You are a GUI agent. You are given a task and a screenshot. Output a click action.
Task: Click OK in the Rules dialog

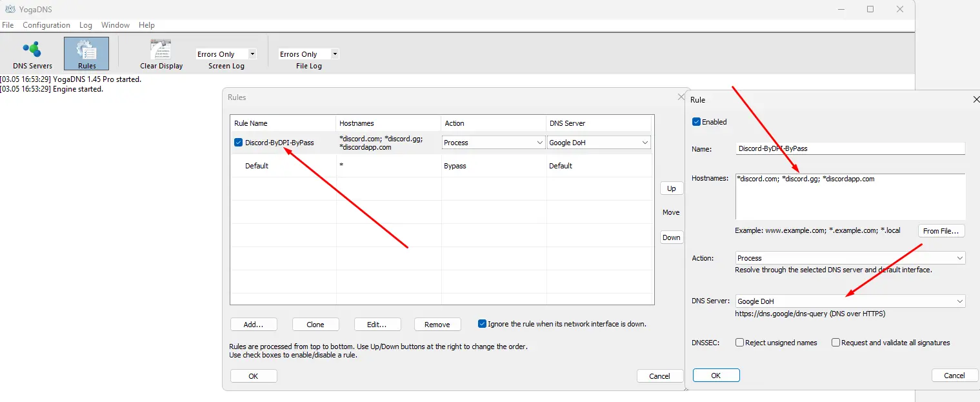254,376
